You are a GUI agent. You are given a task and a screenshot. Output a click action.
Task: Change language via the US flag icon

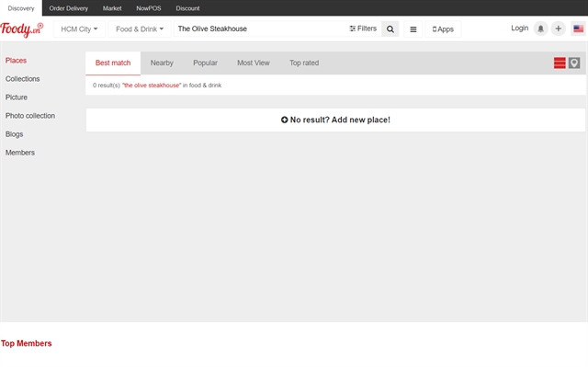[x=578, y=29]
